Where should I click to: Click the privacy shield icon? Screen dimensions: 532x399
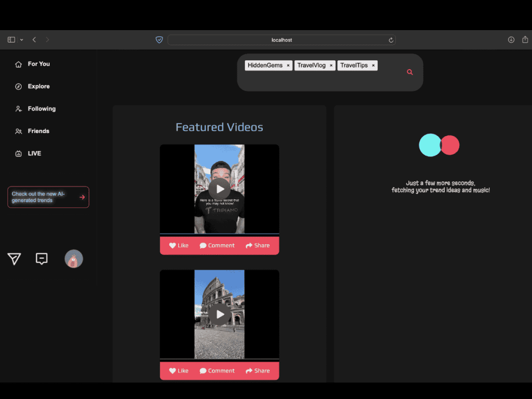pos(159,40)
